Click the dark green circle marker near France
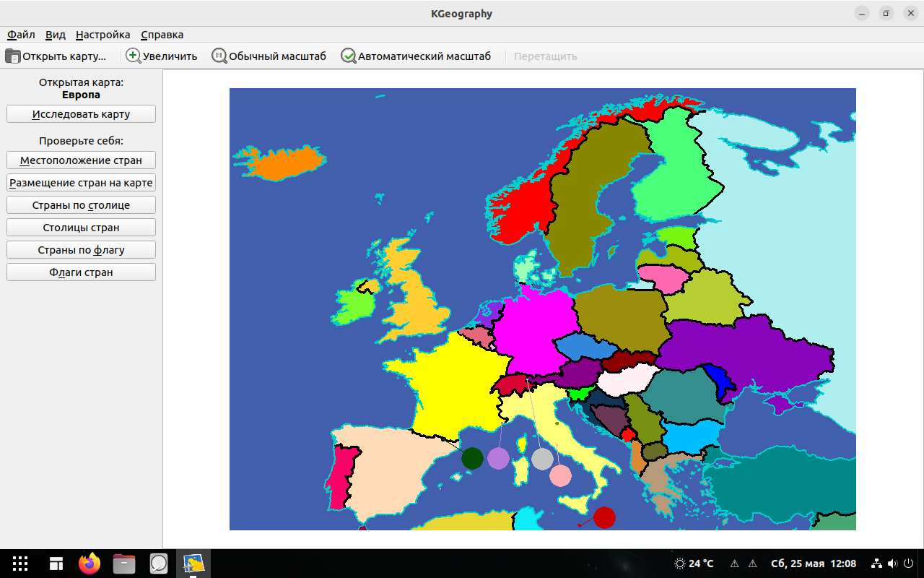The image size is (924, 578). click(472, 458)
